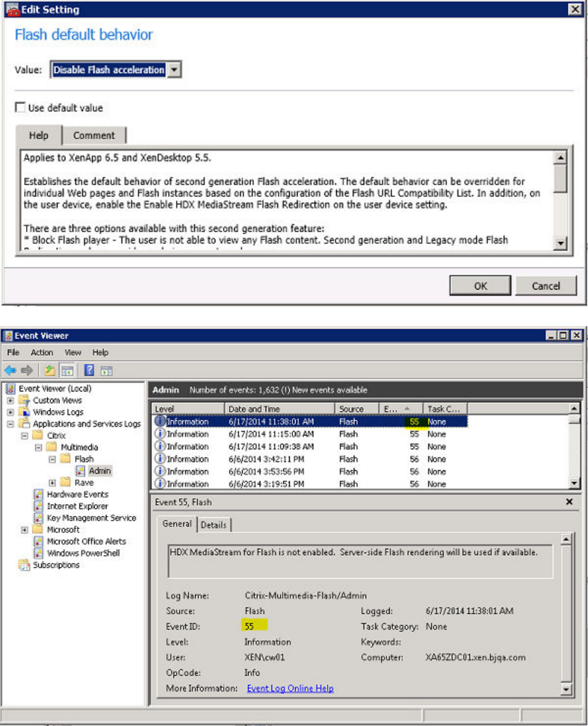The image size is (588, 726).
Task: Select the Help tab in Edit Setting
Action: pos(39,135)
